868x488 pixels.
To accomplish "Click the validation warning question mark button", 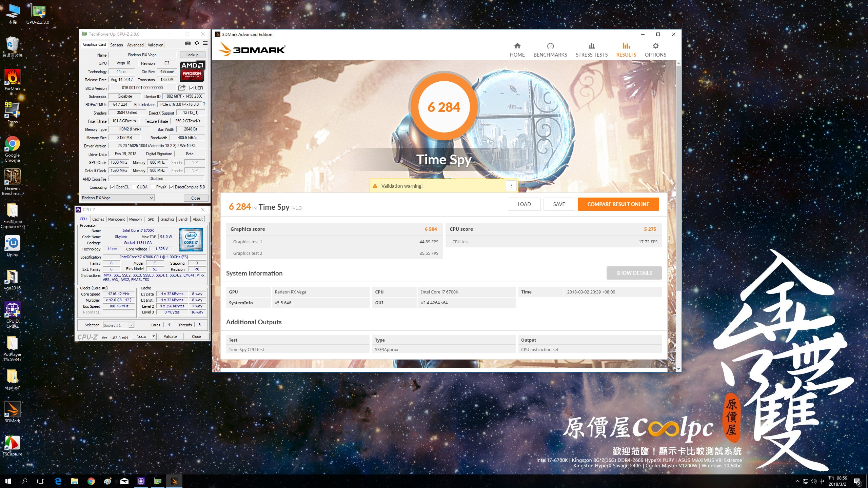I will click(x=511, y=186).
